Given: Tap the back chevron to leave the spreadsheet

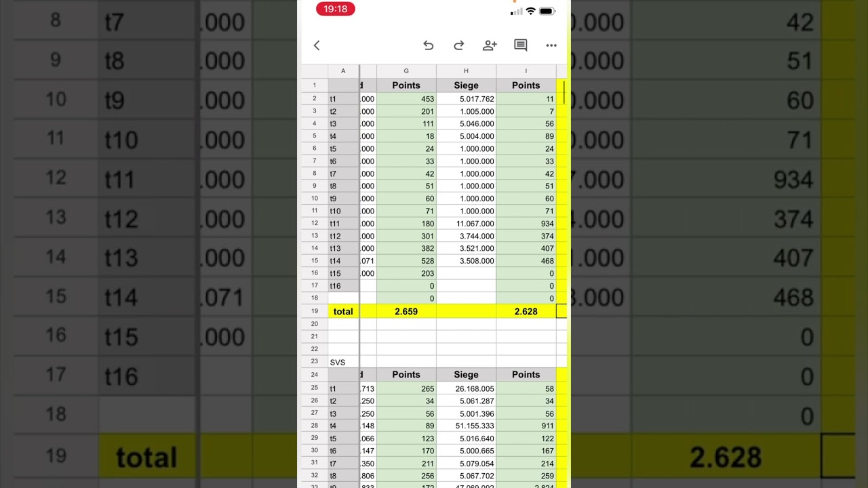Looking at the screenshot, I should pos(317,45).
